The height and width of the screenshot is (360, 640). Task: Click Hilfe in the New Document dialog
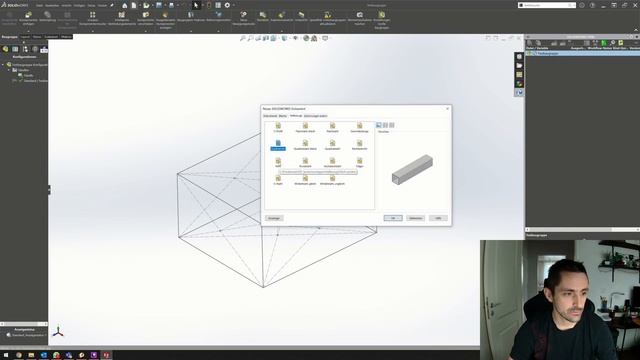pos(438,218)
